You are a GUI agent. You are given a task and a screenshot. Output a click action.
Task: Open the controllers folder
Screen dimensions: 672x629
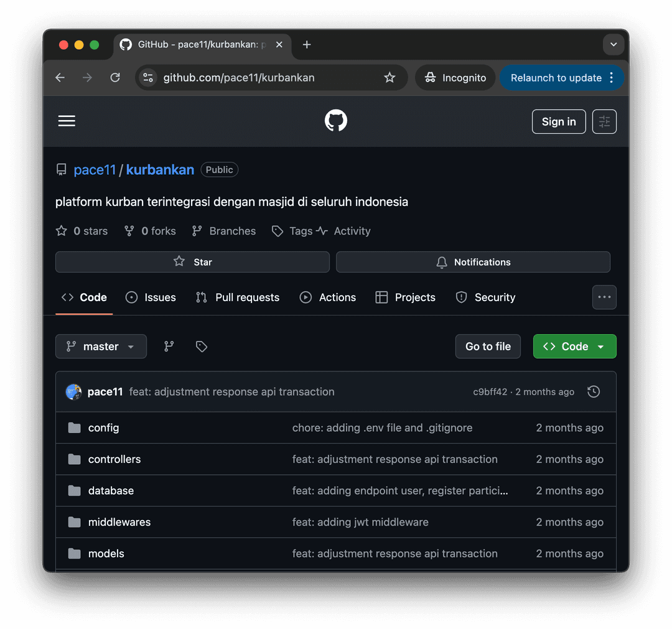tap(114, 459)
